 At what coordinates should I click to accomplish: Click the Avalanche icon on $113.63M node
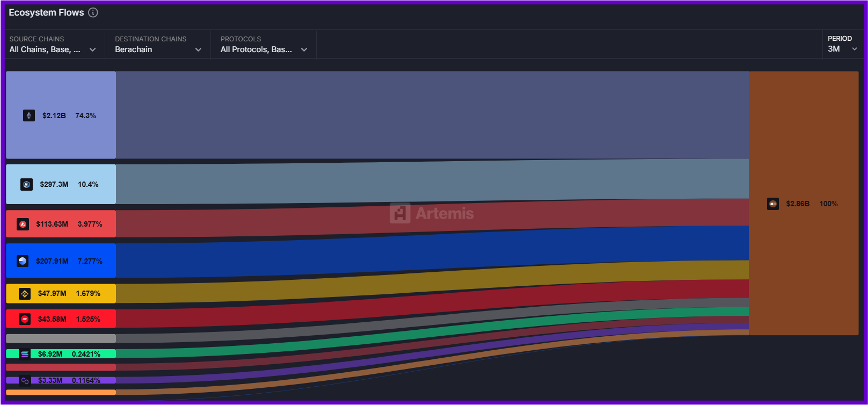pos(23,224)
